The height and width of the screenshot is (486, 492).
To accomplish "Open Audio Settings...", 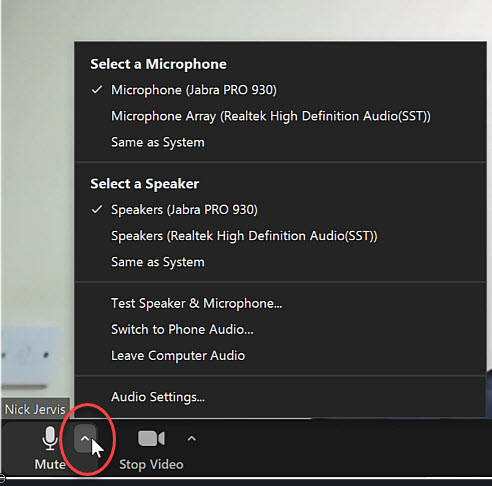I will point(158,397).
